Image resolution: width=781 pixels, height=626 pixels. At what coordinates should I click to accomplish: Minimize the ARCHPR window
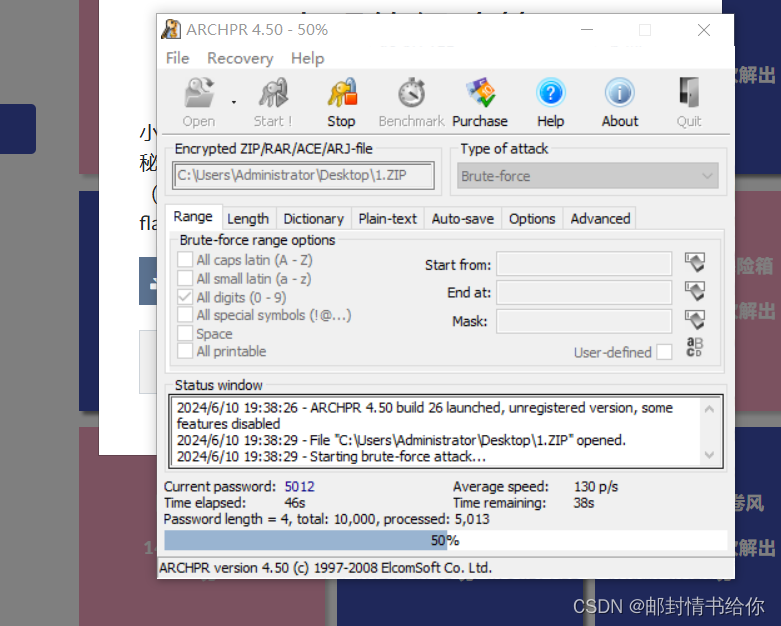click(x=587, y=30)
